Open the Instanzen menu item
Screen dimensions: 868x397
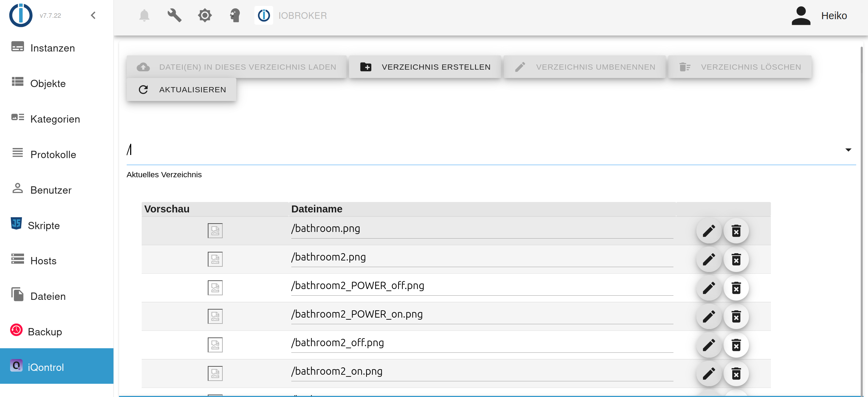pyautogui.click(x=53, y=48)
